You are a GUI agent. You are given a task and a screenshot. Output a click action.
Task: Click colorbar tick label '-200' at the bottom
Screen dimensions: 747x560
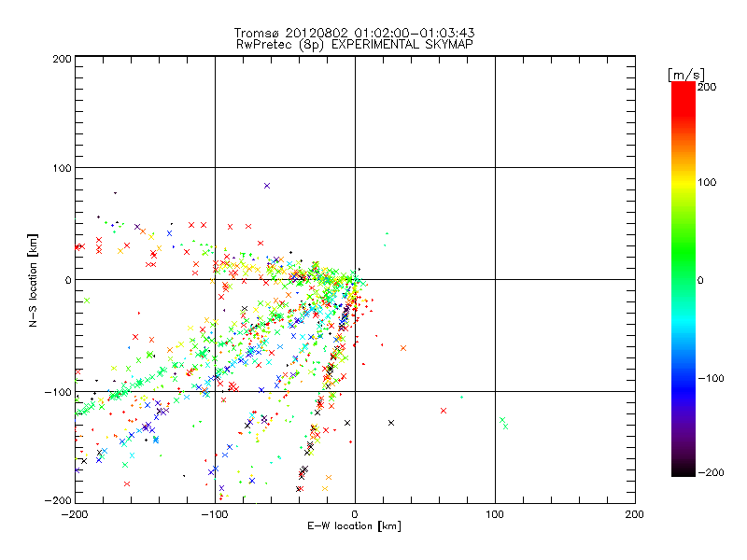point(712,472)
